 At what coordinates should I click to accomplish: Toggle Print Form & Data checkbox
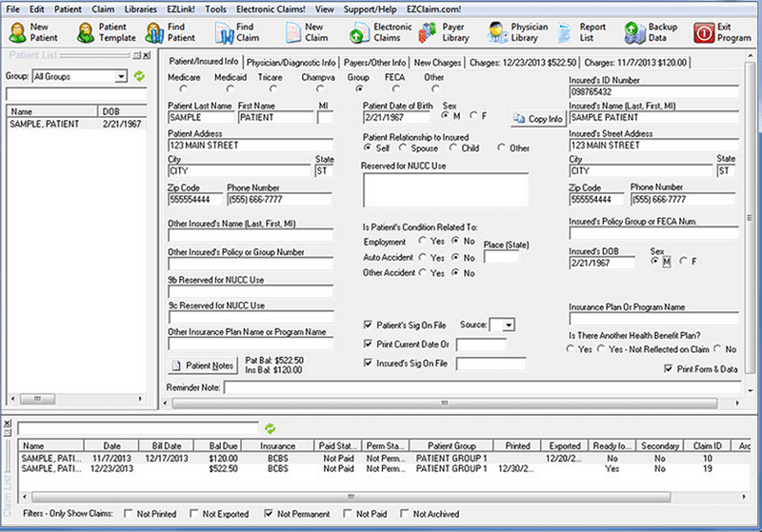click(669, 369)
